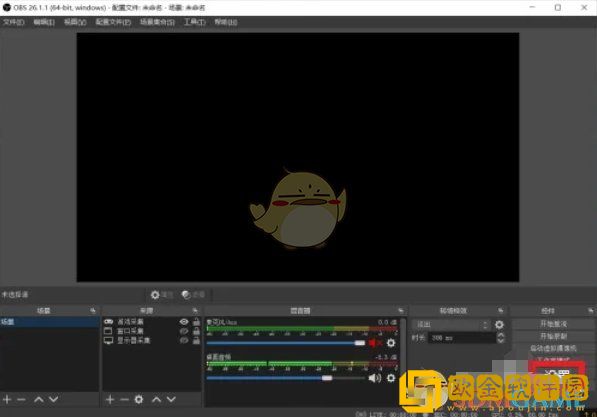Screen dimensions: 597x417
Task: Add a new source with the plus icon
Action: click(x=110, y=399)
